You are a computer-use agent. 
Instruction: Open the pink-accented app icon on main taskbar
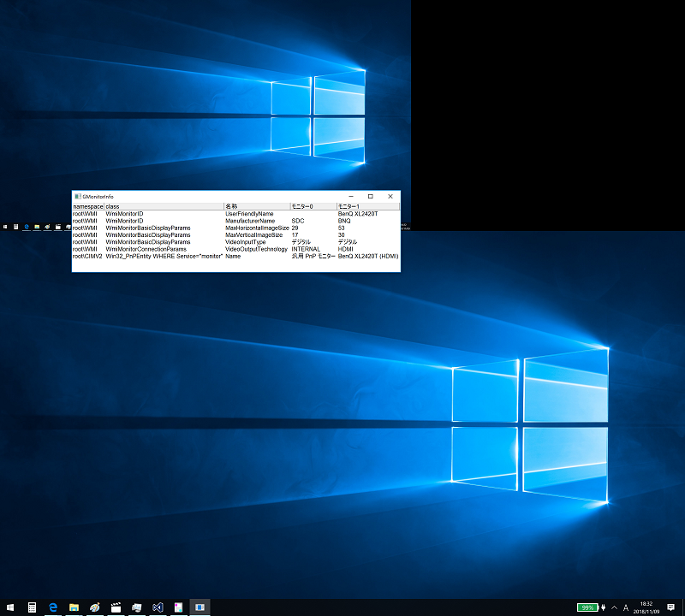[179, 607]
